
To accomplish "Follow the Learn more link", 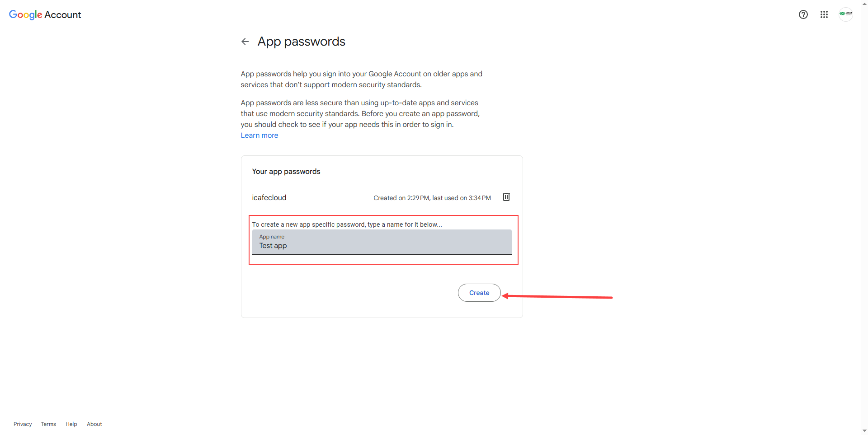I will [x=259, y=136].
